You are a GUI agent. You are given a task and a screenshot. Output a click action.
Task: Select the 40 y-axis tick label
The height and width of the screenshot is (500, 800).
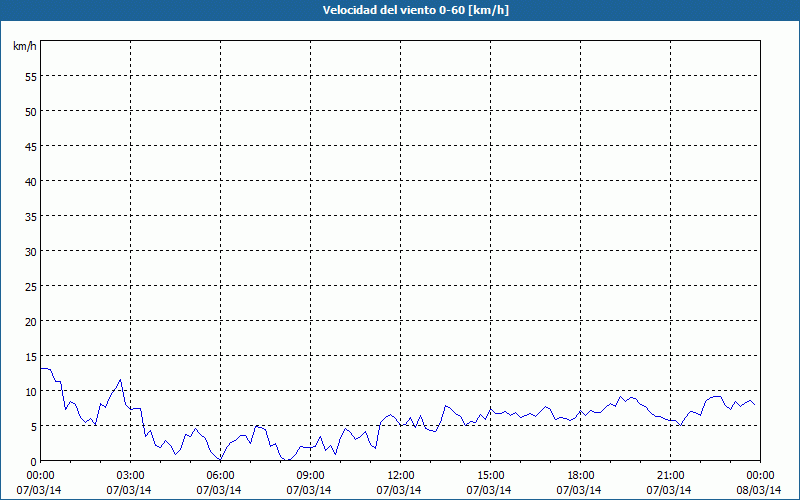[x=30, y=181]
